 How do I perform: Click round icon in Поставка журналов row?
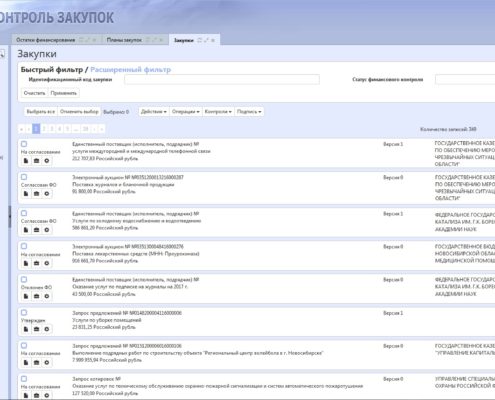tap(47, 194)
